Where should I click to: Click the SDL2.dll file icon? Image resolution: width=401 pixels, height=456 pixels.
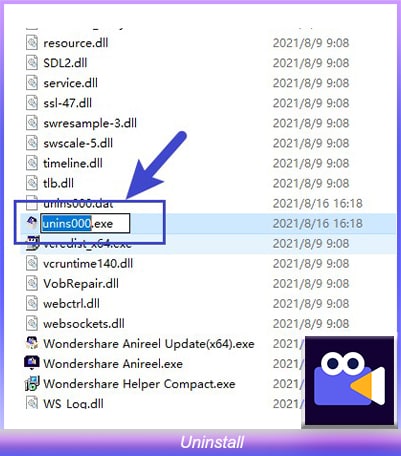point(32,63)
